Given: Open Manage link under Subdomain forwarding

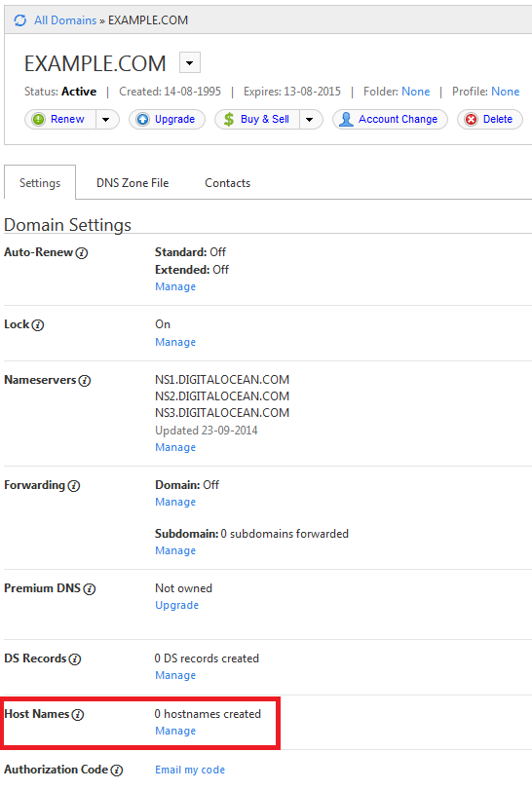Looking at the screenshot, I should click(x=175, y=550).
